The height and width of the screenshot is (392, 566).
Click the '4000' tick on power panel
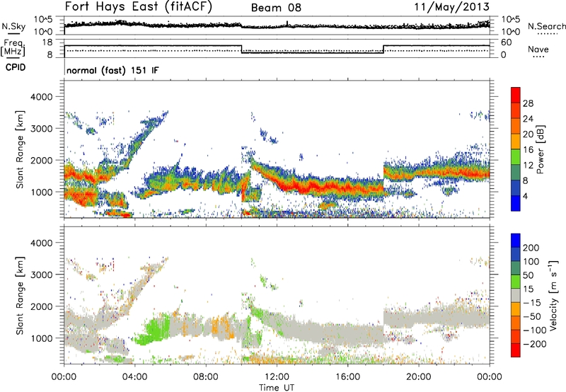[x=42, y=97]
